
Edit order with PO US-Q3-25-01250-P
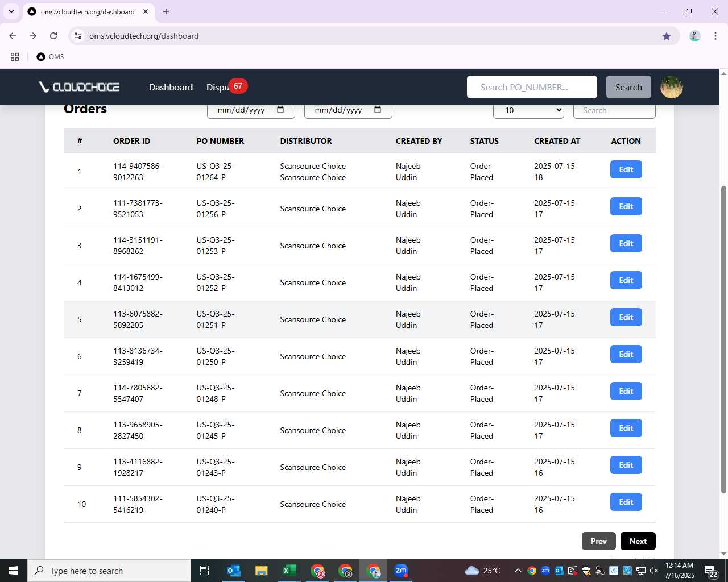[x=626, y=354]
